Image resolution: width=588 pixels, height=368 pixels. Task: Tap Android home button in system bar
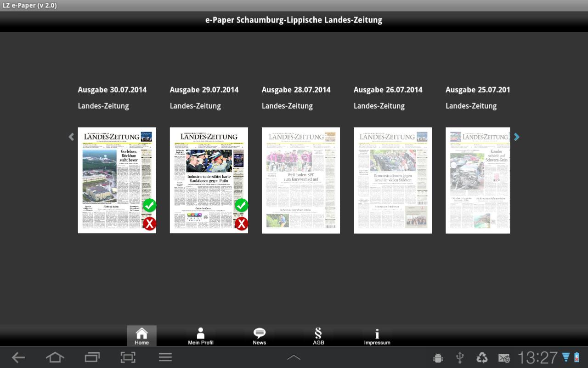tap(55, 357)
